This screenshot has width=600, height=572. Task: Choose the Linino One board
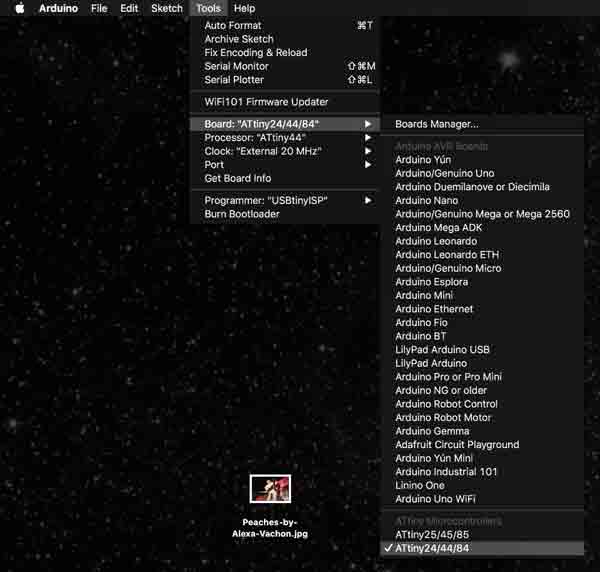click(483, 485)
